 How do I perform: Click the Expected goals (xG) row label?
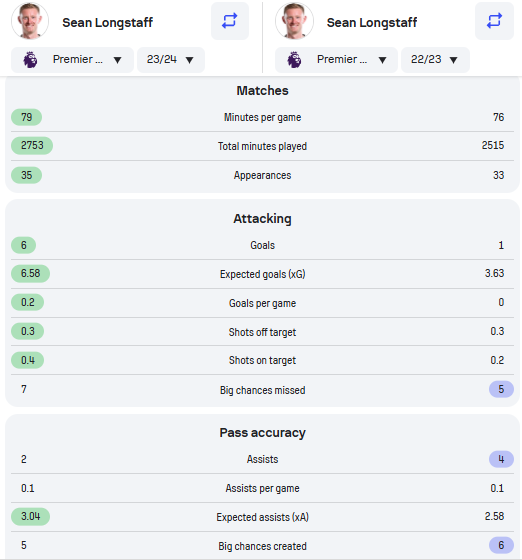coord(262,274)
